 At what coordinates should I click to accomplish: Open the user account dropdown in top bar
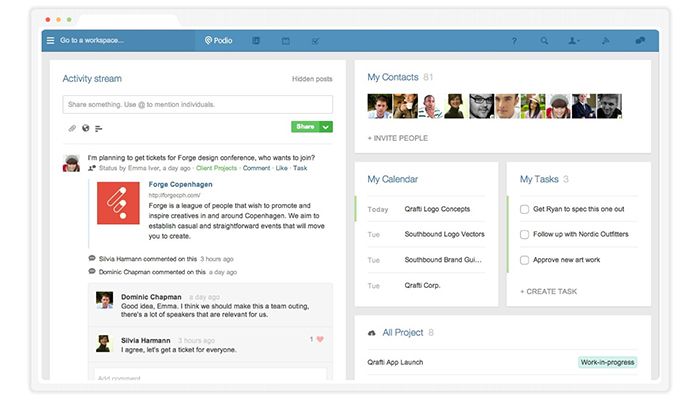pyautogui.click(x=574, y=41)
